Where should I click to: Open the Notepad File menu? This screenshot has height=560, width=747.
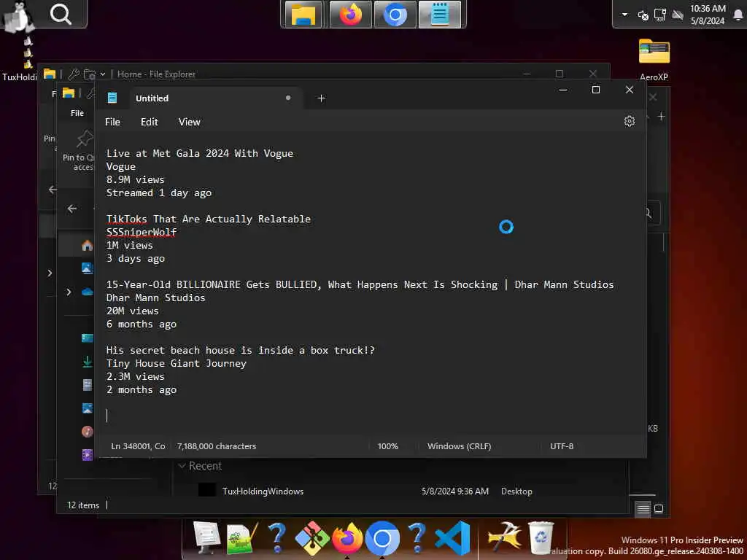tap(112, 122)
